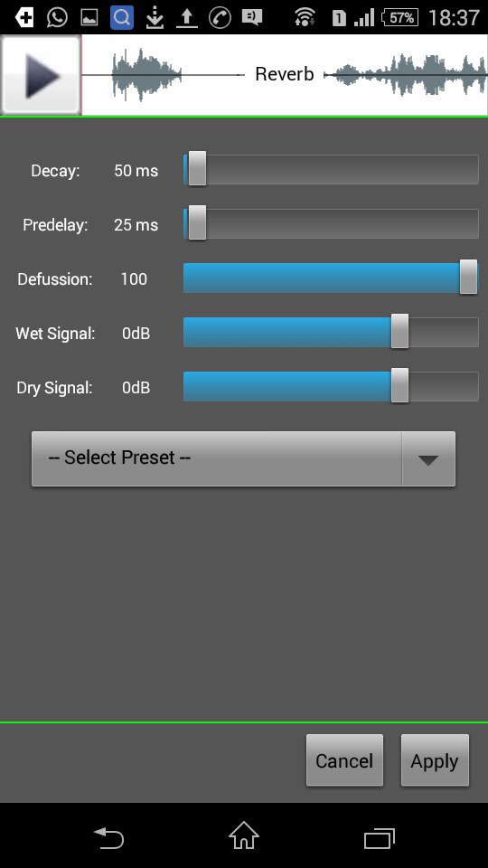Tap the Android back navigation icon
The image size is (488, 868).
point(108,837)
